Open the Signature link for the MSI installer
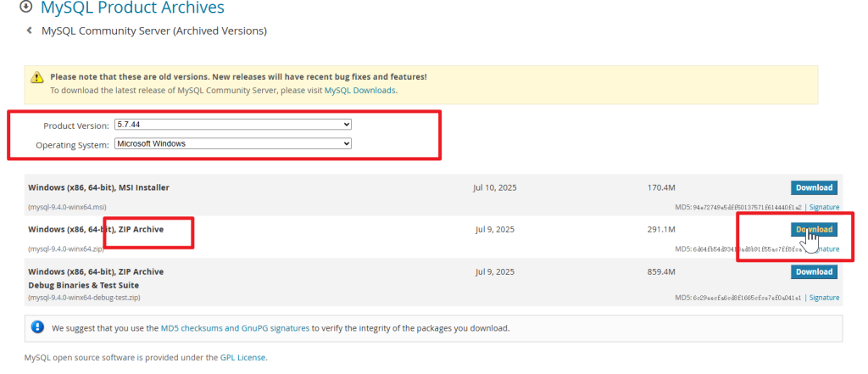This screenshot has width=868, height=374. click(824, 207)
